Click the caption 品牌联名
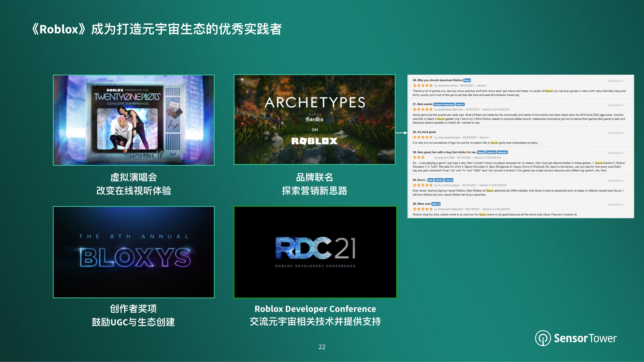Viewport: 644px width, 362px height. pyautogui.click(x=314, y=177)
